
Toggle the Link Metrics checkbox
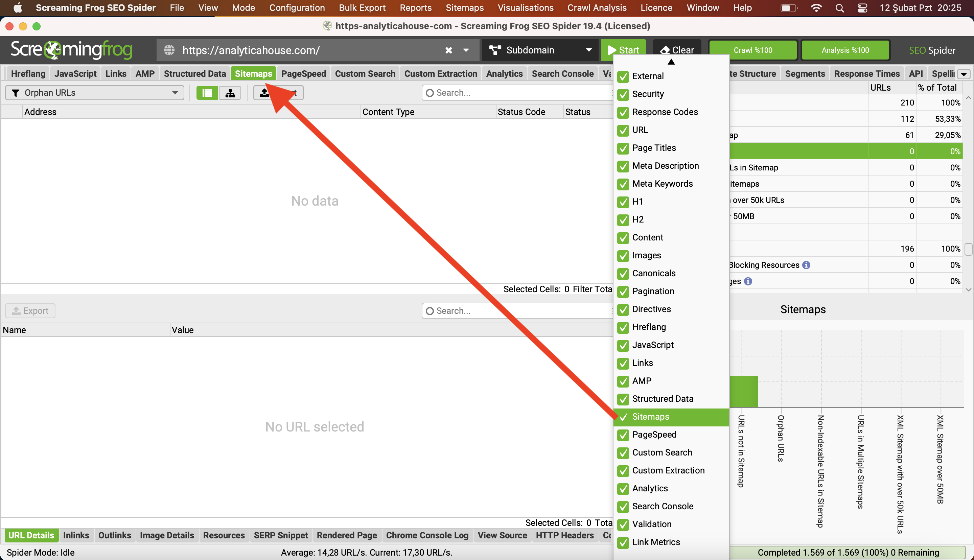[623, 542]
